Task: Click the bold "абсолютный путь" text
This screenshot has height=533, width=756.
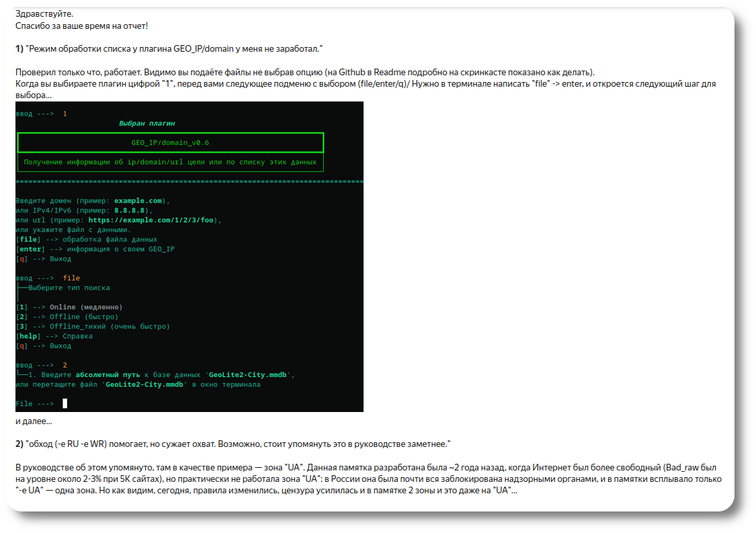Action: point(108,375)
